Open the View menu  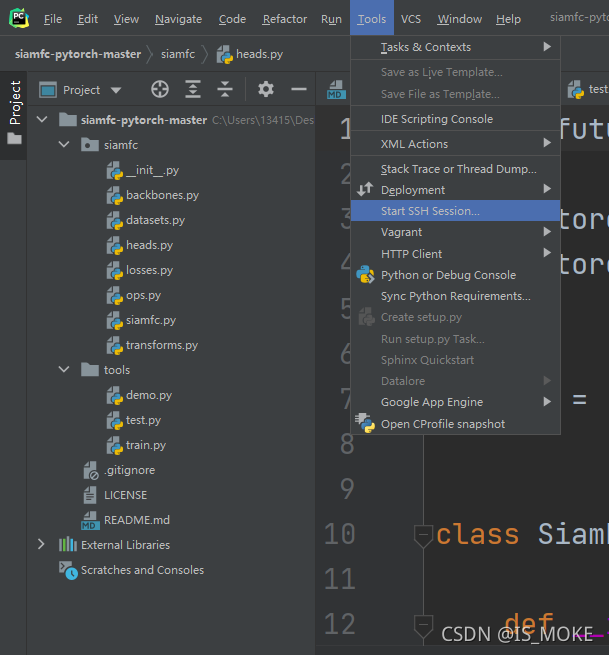click(126, 19)
